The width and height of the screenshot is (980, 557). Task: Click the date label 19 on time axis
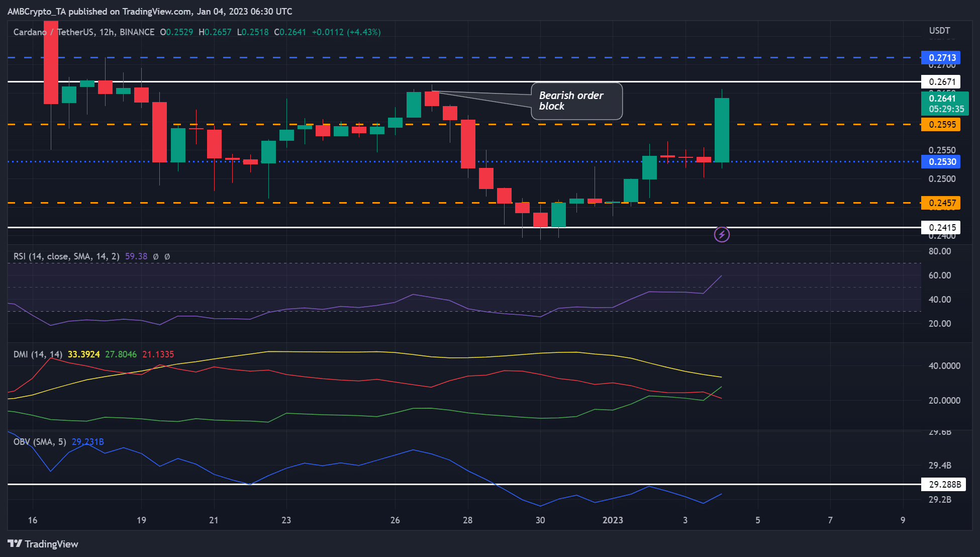coord(142,520)
